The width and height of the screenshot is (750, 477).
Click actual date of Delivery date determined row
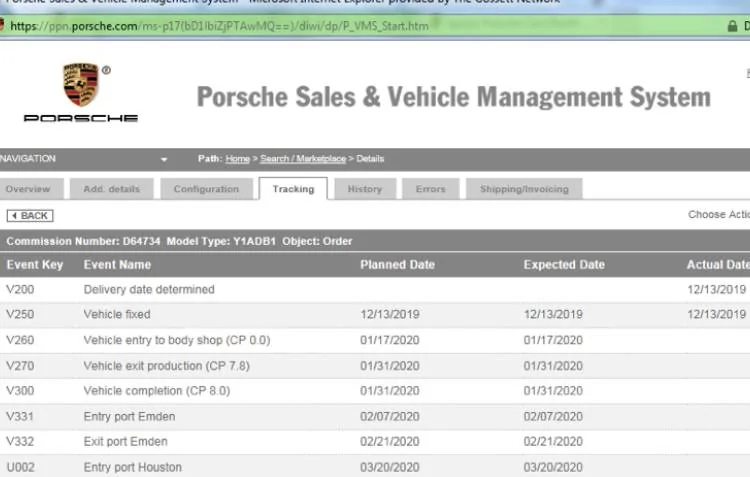[x=717, y=289]
